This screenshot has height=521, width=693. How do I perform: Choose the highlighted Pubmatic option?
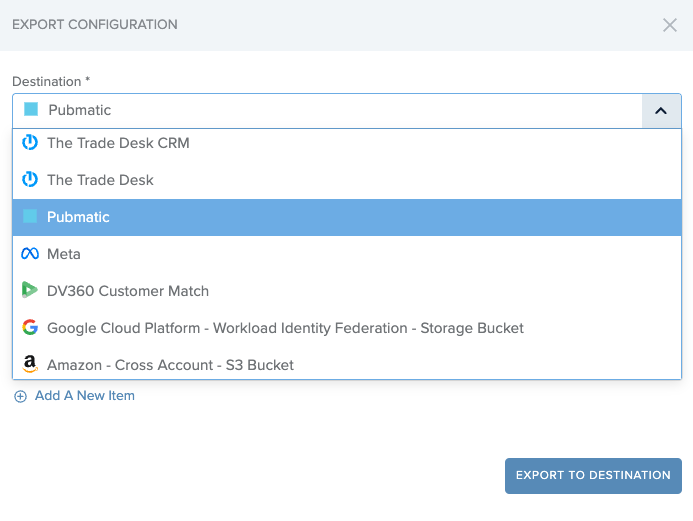[x=346, y=217]
